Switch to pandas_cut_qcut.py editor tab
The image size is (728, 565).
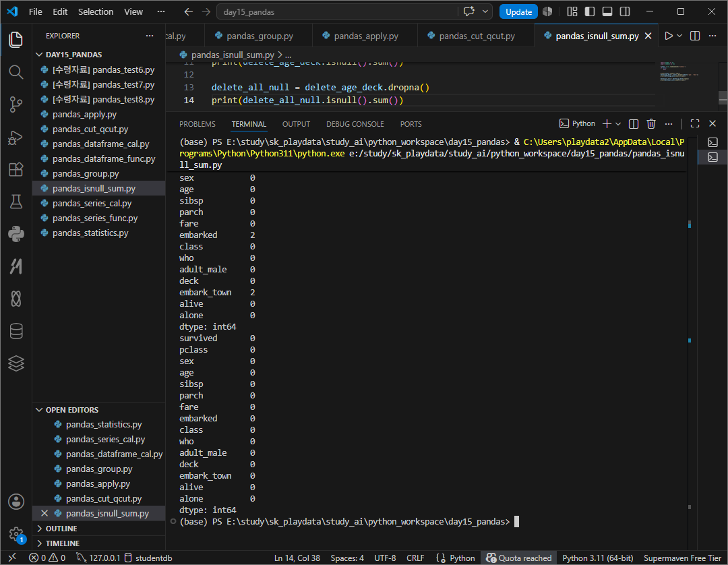click(x=477, y=36)
